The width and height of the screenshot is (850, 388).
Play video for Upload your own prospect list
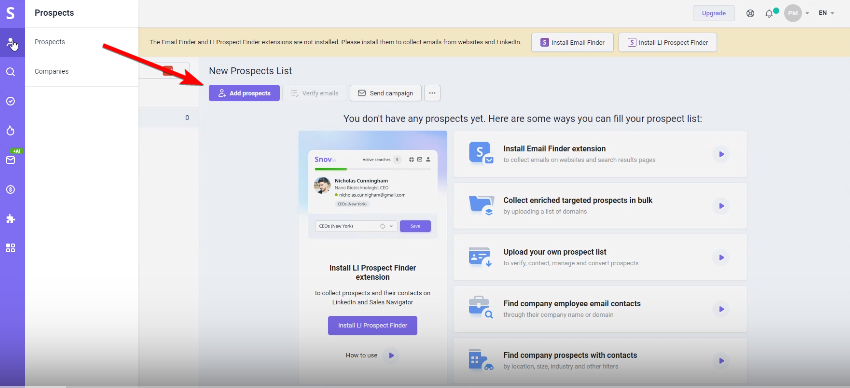point(721,257)
